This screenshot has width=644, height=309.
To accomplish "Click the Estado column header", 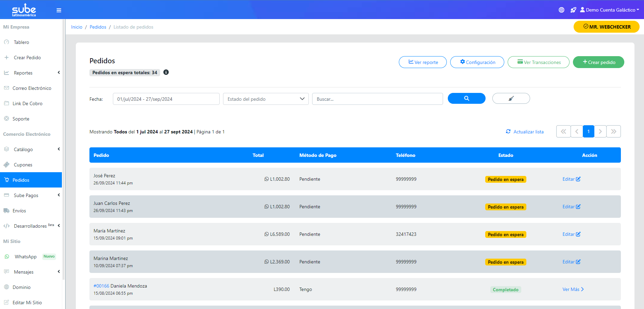I will [506, 155].
